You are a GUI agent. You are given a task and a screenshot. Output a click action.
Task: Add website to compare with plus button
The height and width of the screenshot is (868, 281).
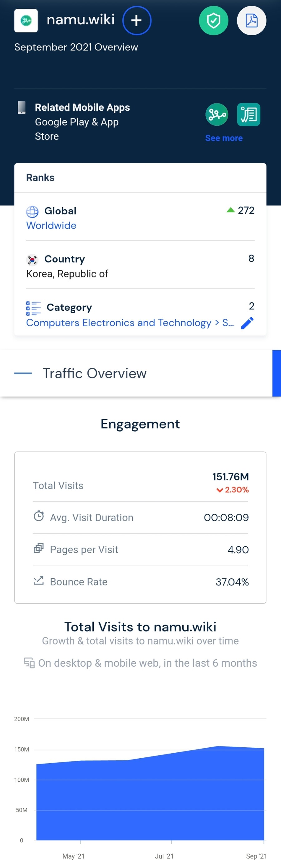click(136, 21)
